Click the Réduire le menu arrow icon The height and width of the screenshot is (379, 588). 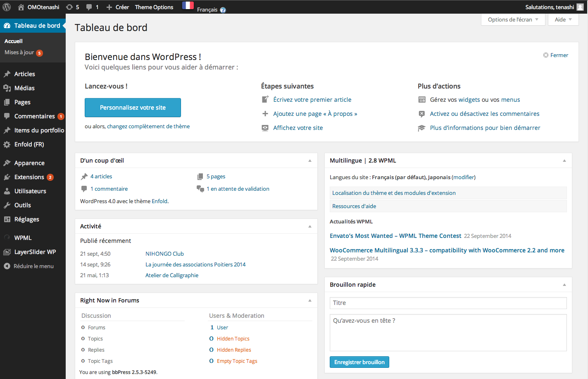pyautogui.click(x=7, y=266)
